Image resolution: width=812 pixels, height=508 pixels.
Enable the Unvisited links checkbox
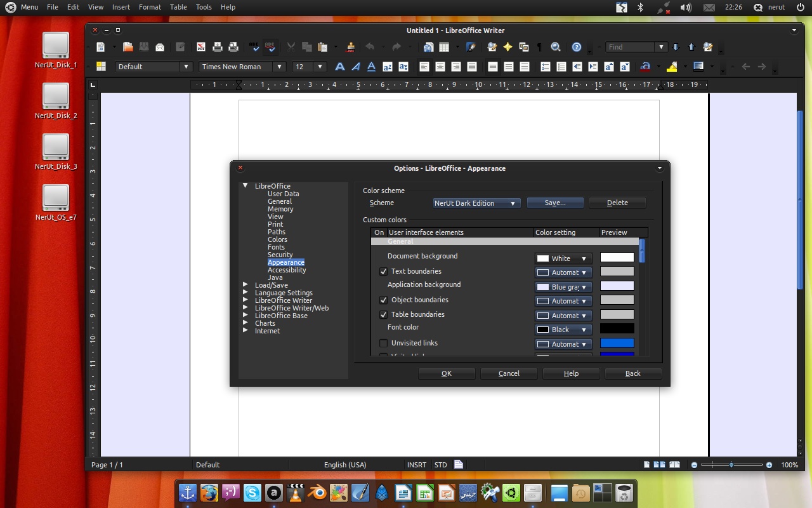pyautogui.click(x=383, y=343)
